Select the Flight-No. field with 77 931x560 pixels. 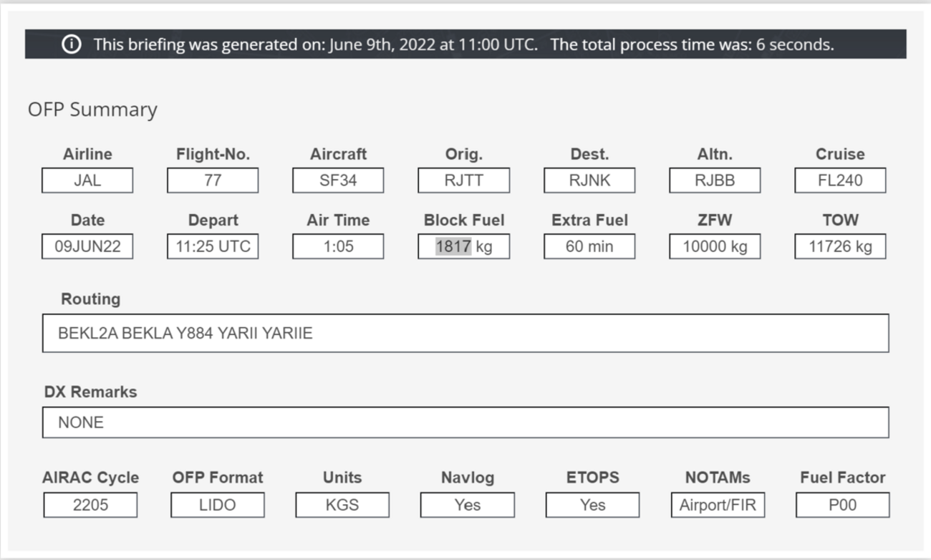pos(213,180)
